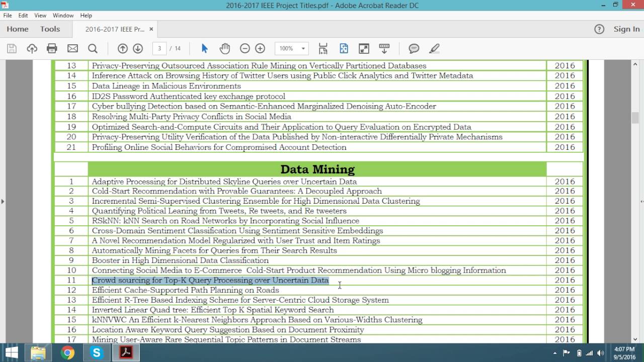Click 'Location Aware Keyword Query Suggestion' title
The image size is (644, 362).
pos(227,330)
